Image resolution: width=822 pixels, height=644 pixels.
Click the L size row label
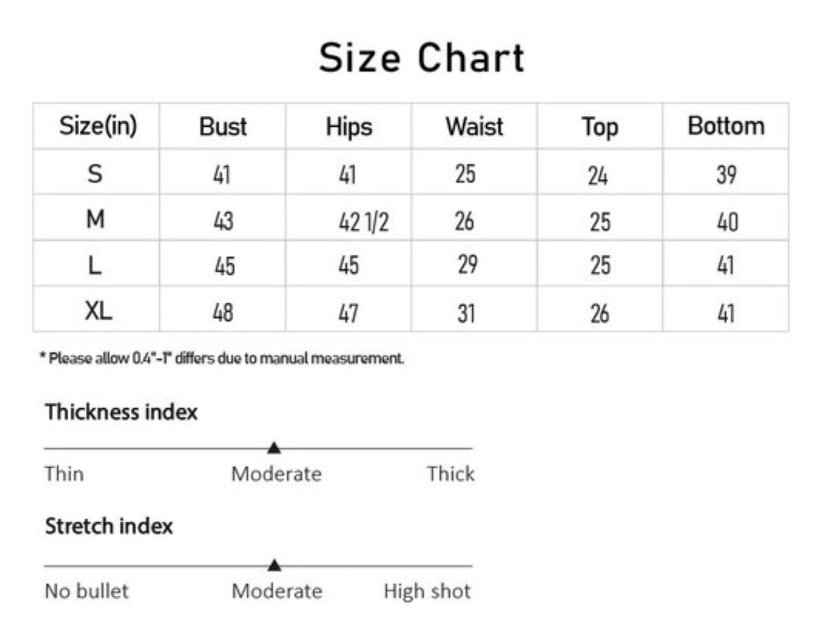click(x=95, y=265)
